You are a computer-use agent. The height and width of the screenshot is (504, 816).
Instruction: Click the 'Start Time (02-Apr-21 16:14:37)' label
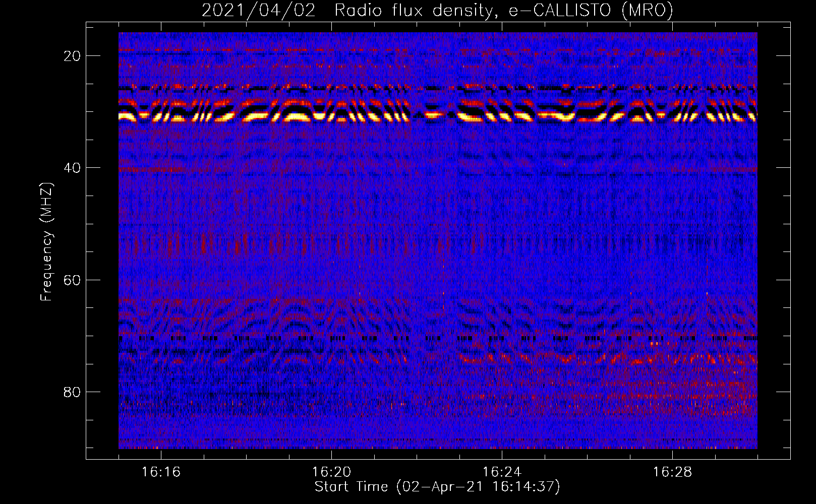tap(437, 487)
